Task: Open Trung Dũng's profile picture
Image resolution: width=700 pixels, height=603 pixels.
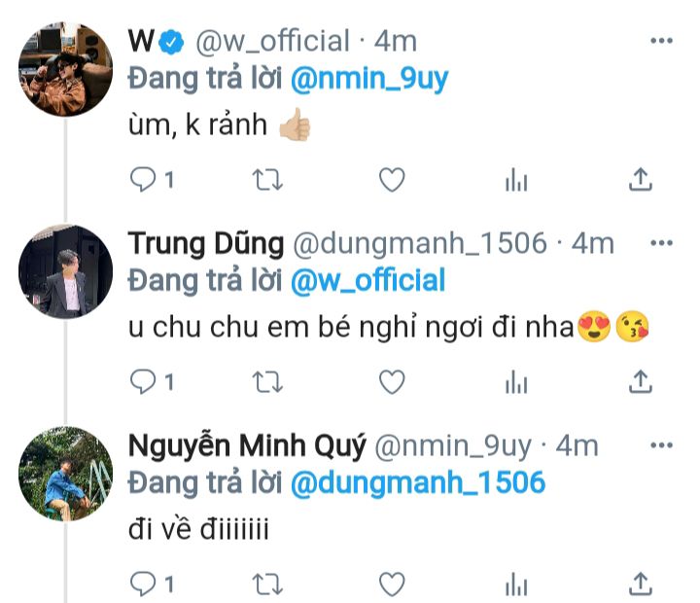Action: pyautogui.click(x=66, y=271)
